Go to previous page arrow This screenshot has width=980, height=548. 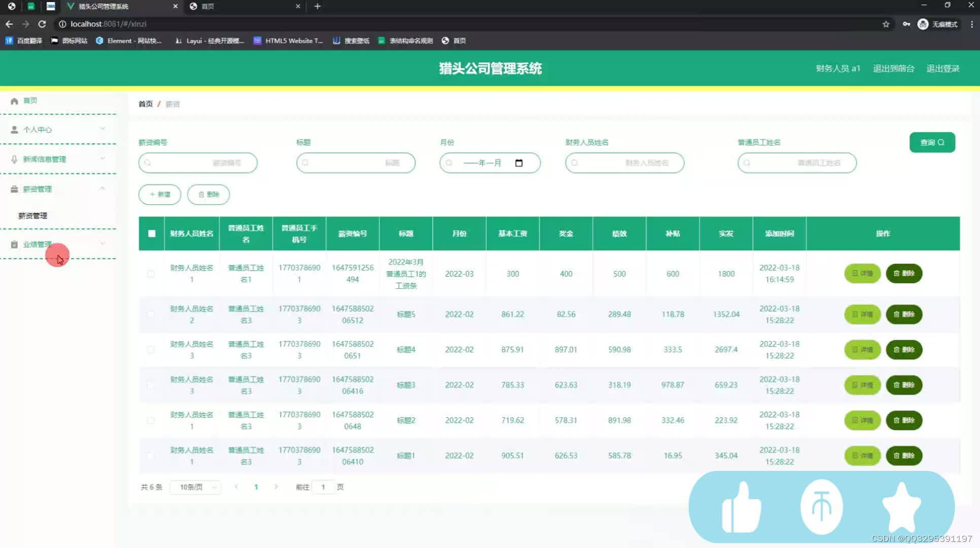236,487
